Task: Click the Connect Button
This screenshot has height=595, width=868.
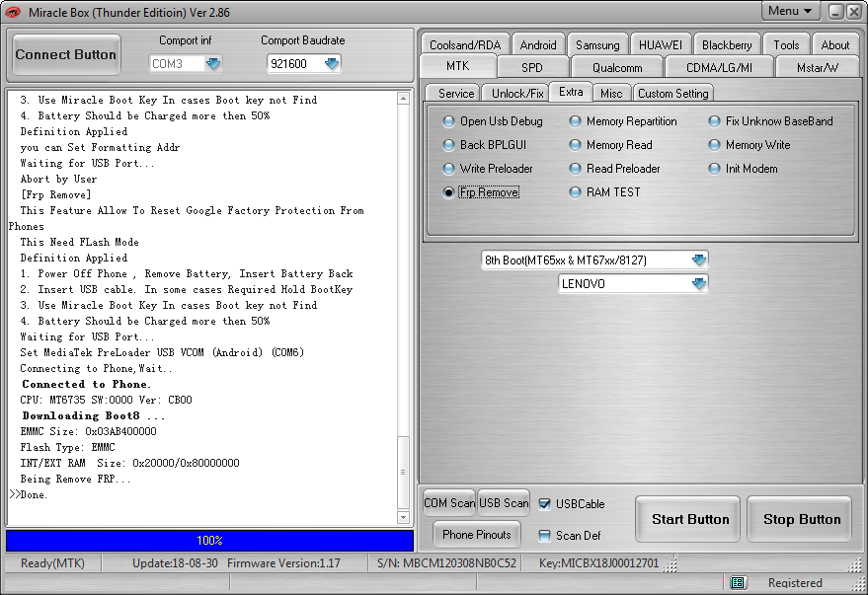Action: click(66, 54)
